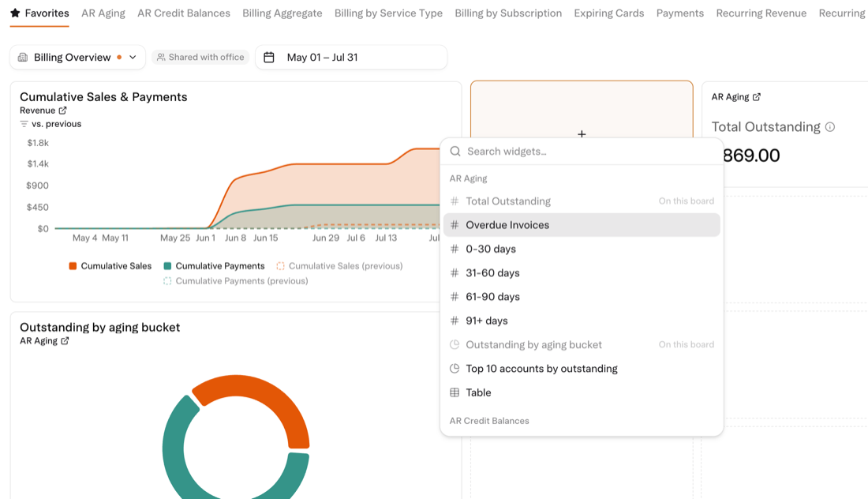Toggle Cumulative Payments (previous) legend series
The image size is (868, 499).
(236, 281)
